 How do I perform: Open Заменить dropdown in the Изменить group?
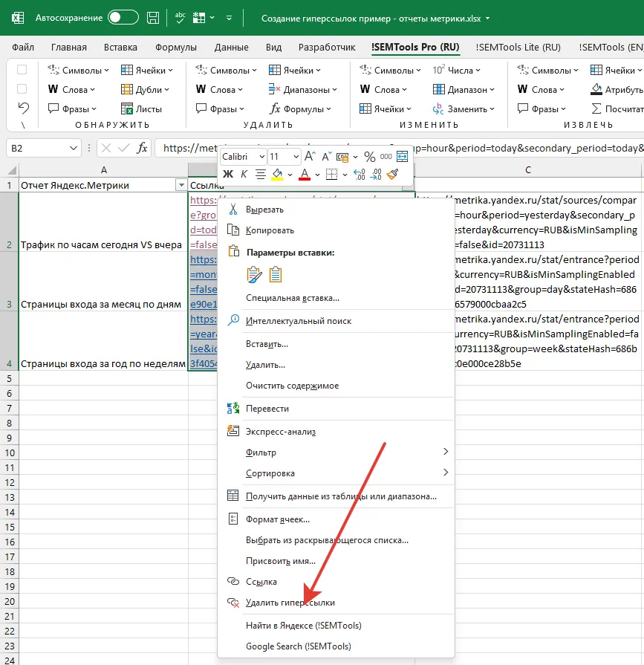464,109
